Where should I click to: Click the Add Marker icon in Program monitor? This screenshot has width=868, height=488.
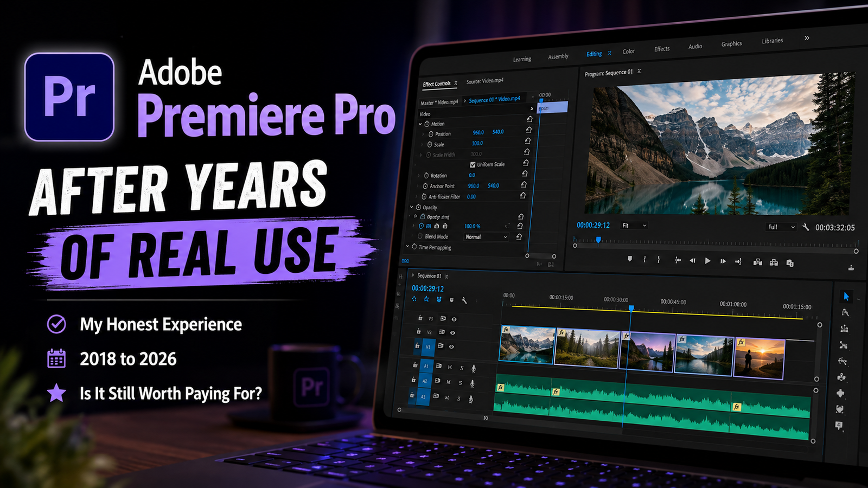tap(630, 259)
